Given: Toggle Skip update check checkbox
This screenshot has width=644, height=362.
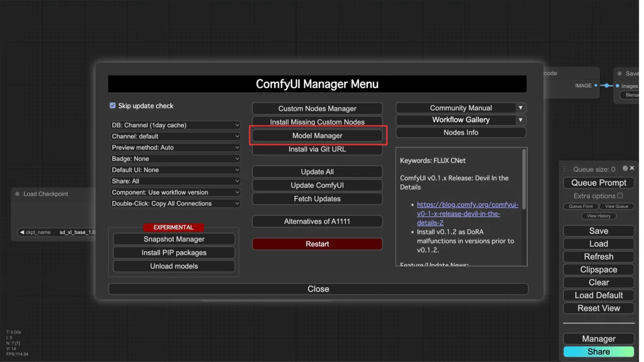Looking at the screenshot, I should click(113, 106).
